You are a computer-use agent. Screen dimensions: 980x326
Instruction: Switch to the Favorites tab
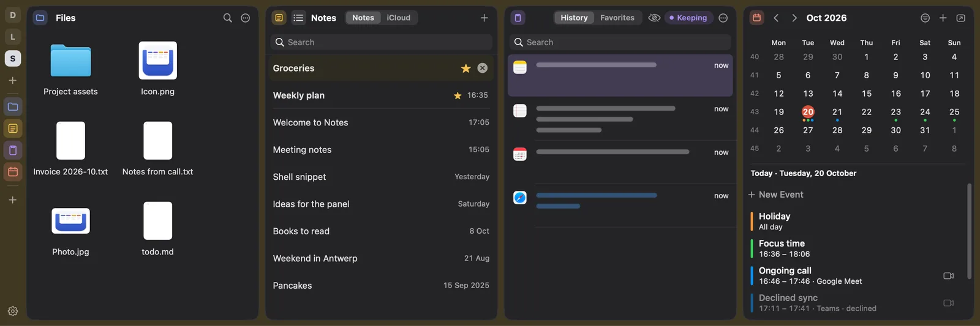tap(617, 18)
